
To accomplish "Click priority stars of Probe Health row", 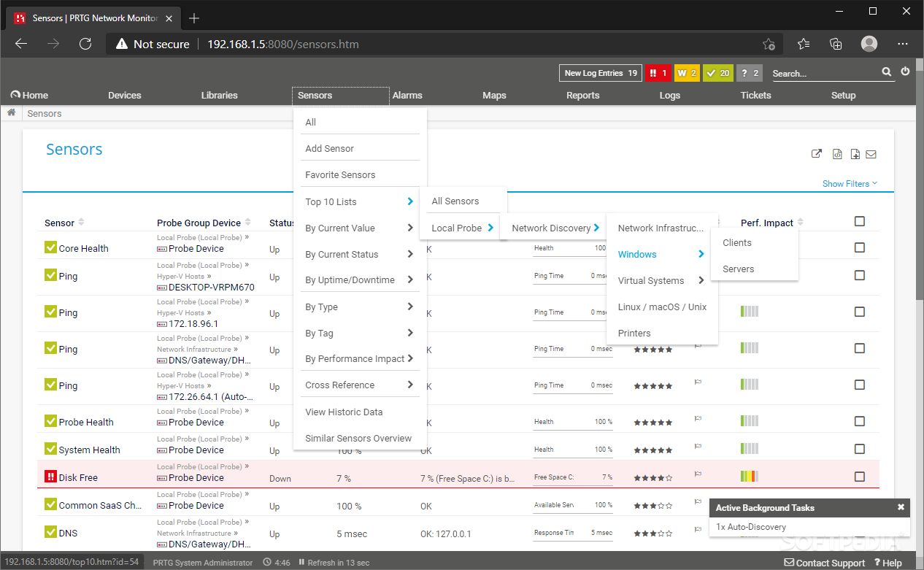I will tap(653, 423).
